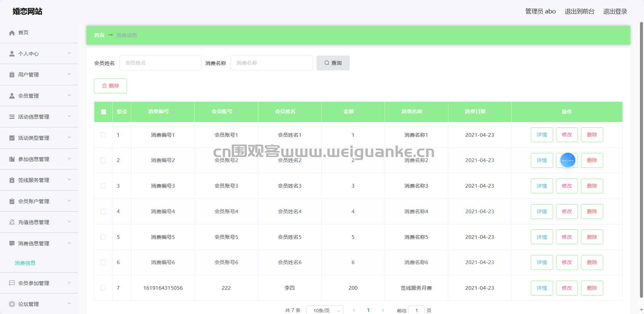The width and height of the screenshot is (644, 314).
Task: Expand the 会员管理 menu chevron
Action: (x=69, y=95)
